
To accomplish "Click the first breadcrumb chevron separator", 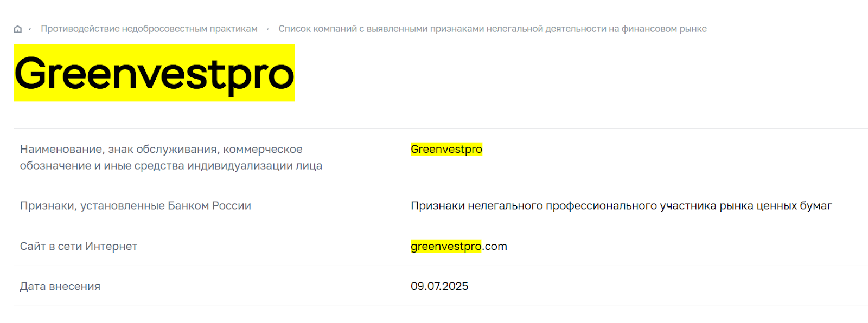I will point(30,29).
